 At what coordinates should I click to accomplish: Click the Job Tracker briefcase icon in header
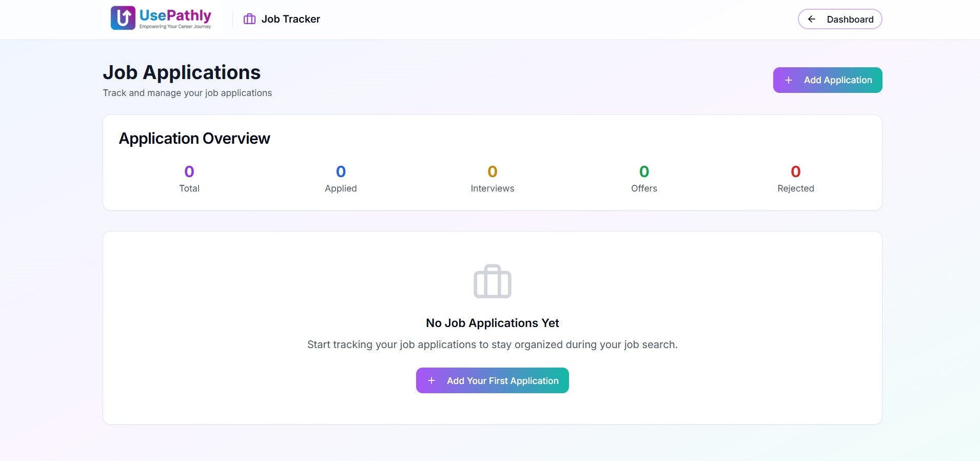tap(249, 19)
